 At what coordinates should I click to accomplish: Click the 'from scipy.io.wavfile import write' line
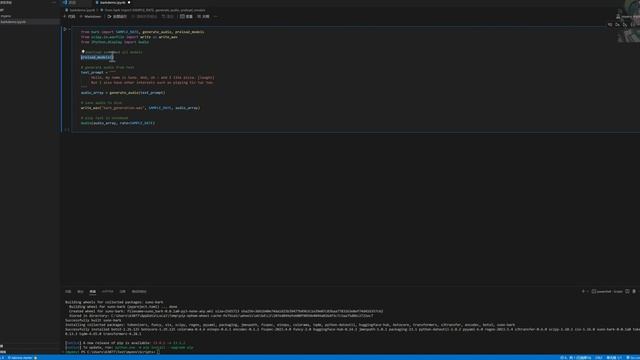coord(129,37)
